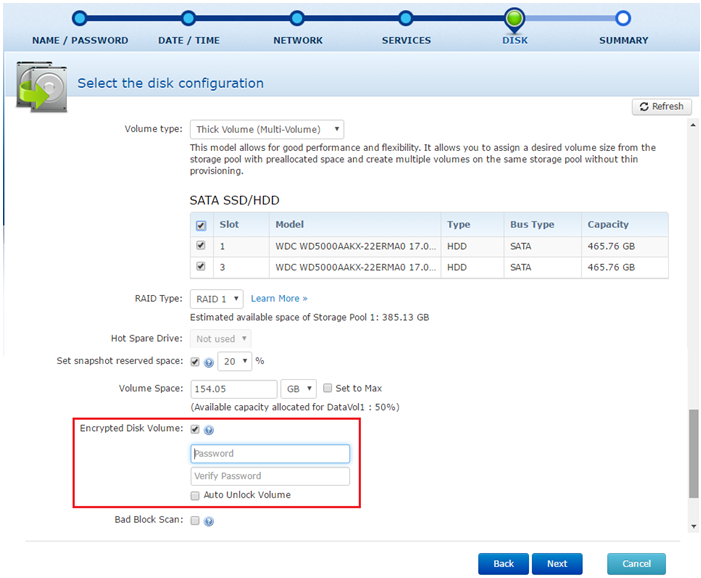The image size is (701, 578).
Task: Click the Type column header
Action: tap(473, 224)
